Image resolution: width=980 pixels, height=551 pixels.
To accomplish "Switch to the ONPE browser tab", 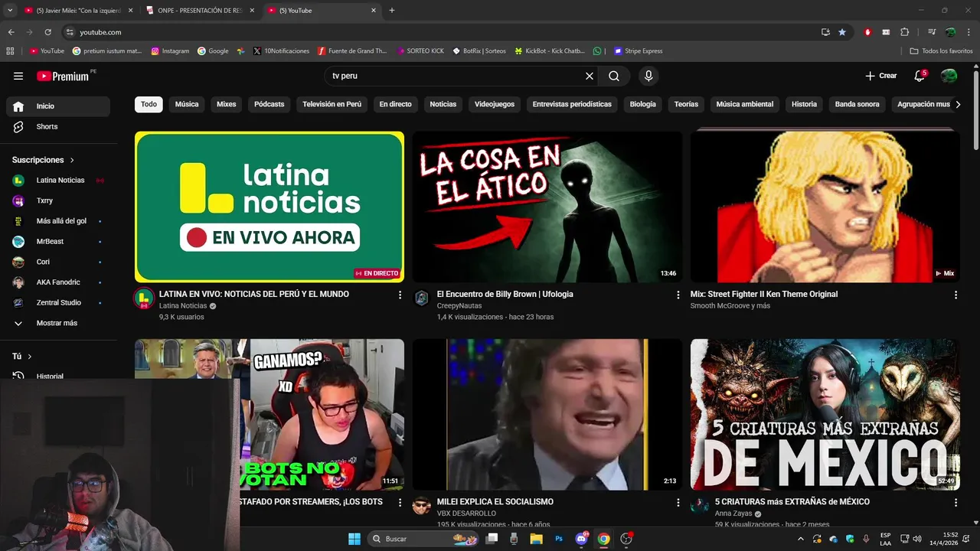I will (x=200, y=11).
